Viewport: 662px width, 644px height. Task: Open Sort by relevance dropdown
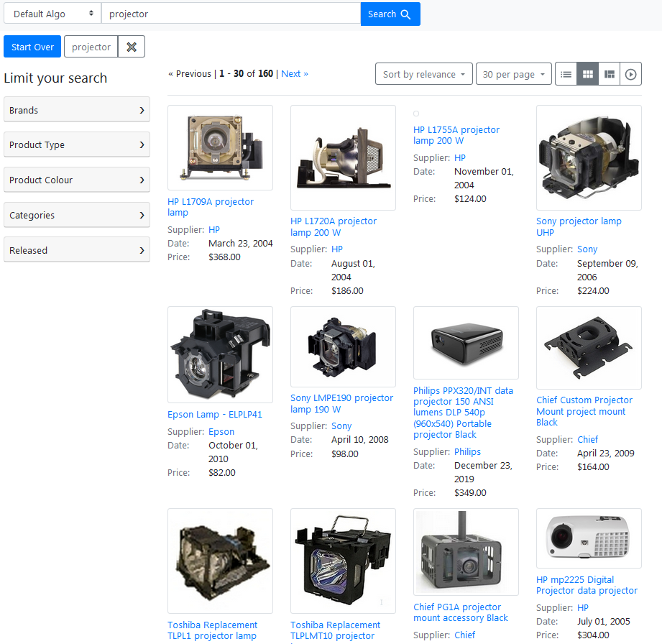coord(423,74)
